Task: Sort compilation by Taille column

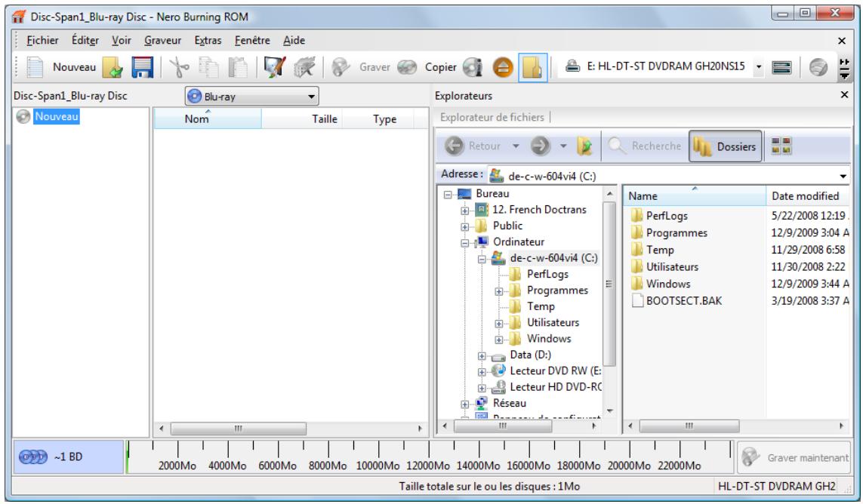Action: pyautogui.click(x=301, y=119)
